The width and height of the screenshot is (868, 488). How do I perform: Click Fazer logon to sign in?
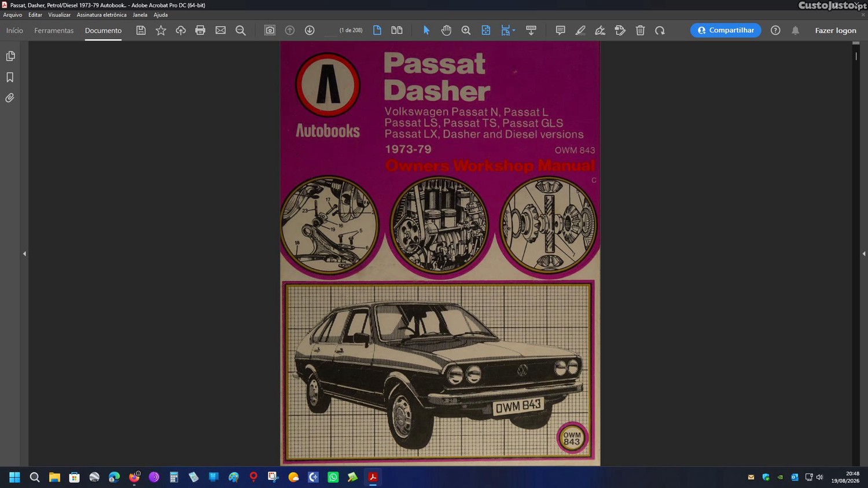(x=836, y=30)
